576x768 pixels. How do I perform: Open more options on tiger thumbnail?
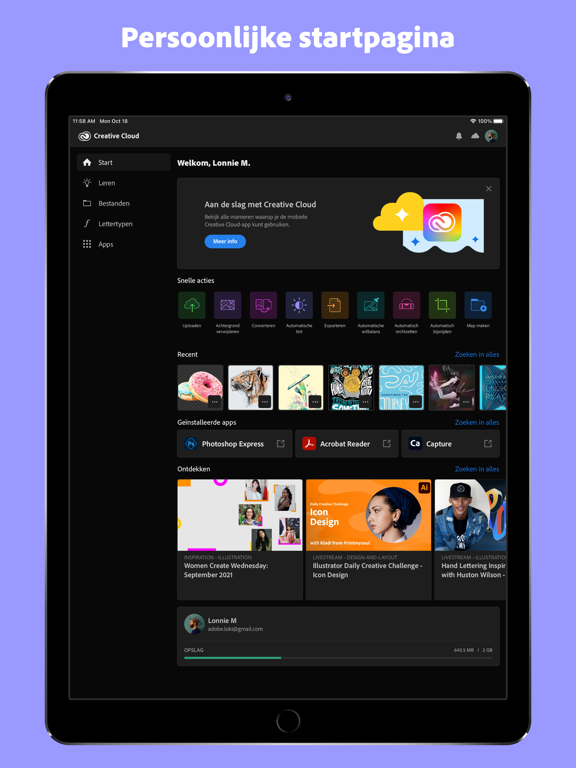[x=264, y=402]
